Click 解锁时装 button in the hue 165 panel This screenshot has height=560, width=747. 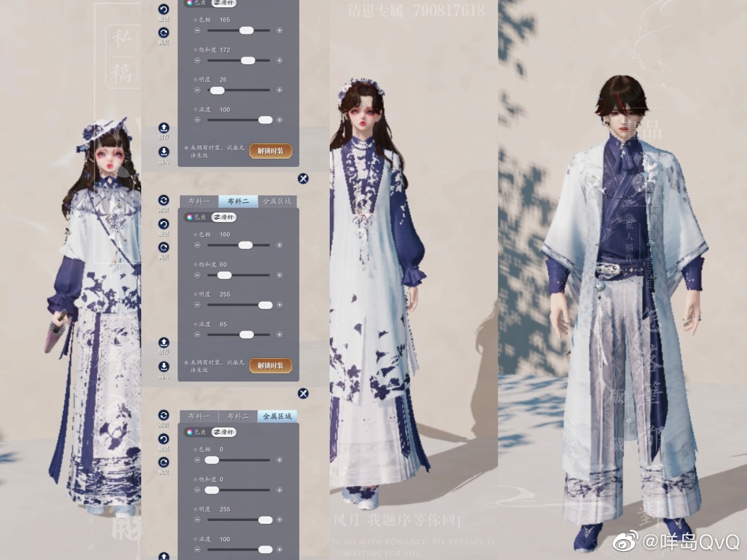270,151
